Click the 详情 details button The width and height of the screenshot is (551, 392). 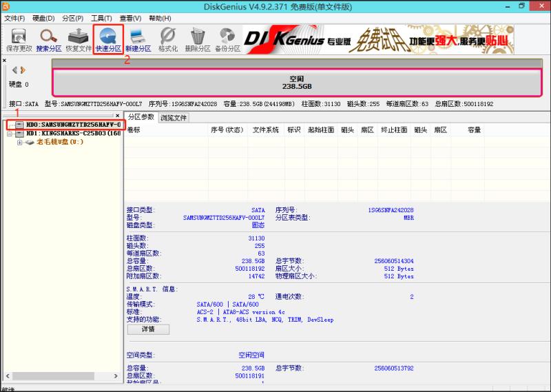148,329
